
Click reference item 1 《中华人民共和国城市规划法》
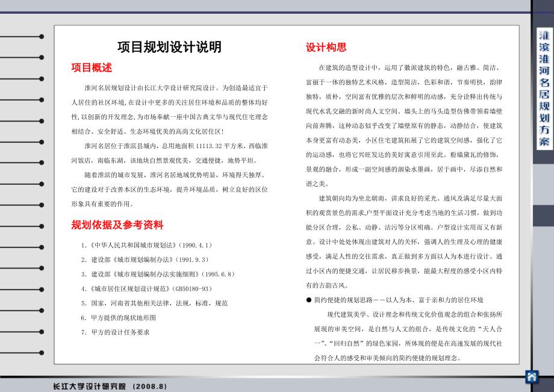coord(146,246)
